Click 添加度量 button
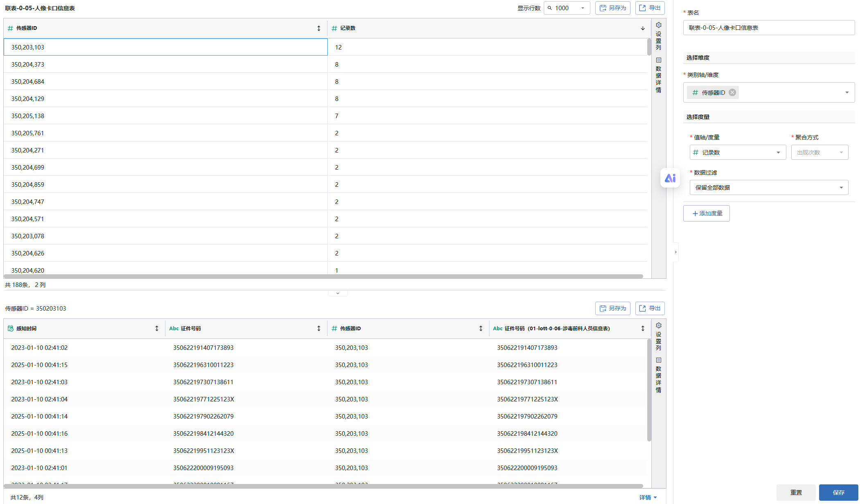 706,213
